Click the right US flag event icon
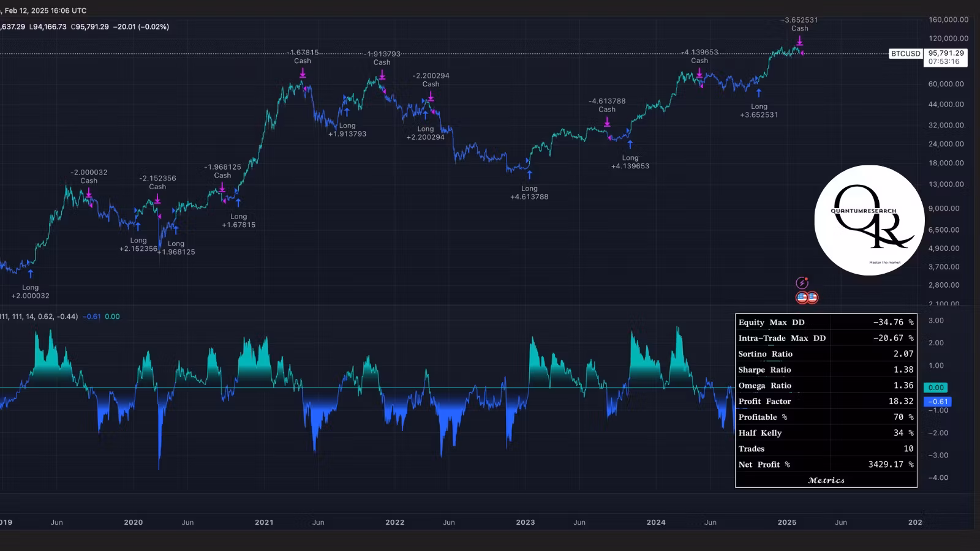 click(812, 298)
